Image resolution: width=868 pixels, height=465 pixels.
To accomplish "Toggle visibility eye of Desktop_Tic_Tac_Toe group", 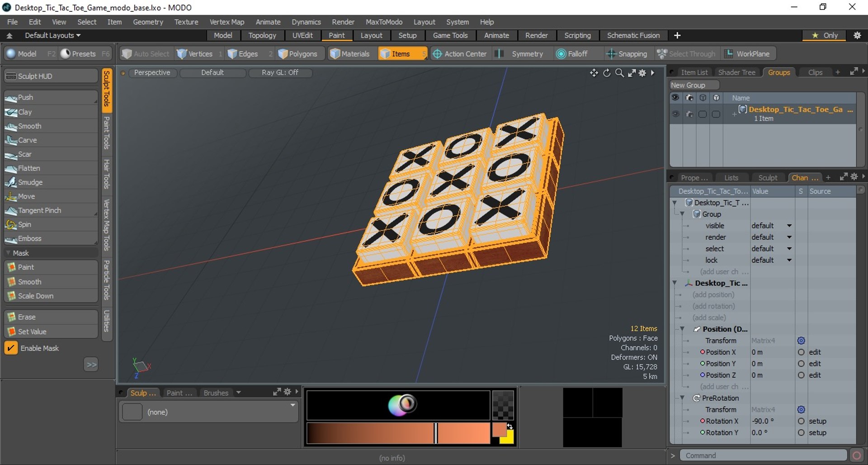I will (x=675, y=114).
